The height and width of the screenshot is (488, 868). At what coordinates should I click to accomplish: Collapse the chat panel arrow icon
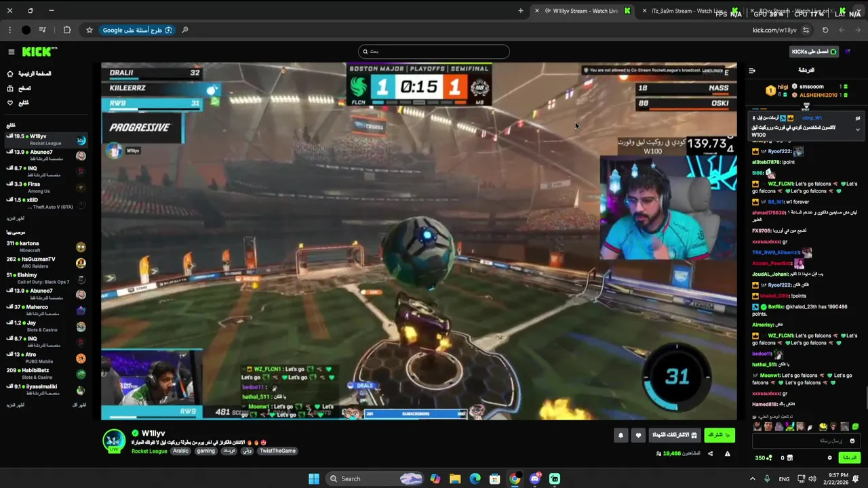(x=751, y=70)
